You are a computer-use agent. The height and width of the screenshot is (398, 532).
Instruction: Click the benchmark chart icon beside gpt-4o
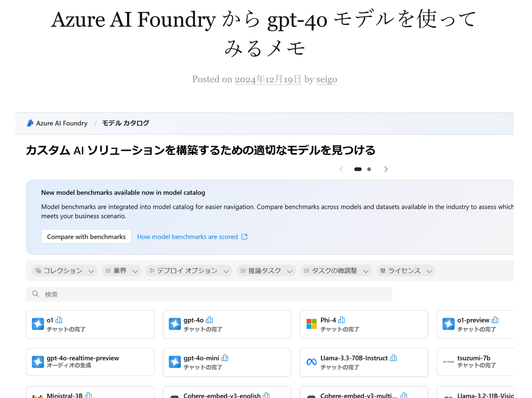coord(210,320)
